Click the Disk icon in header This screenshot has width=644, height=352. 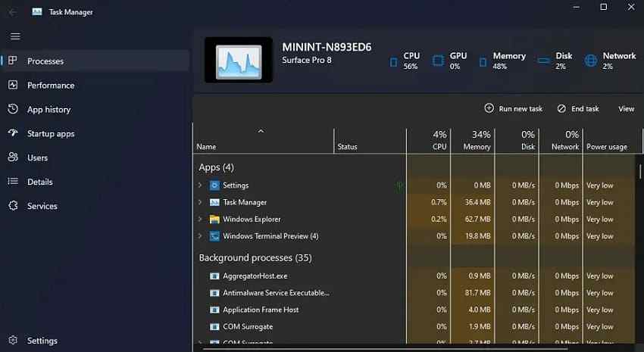point(543,61)
